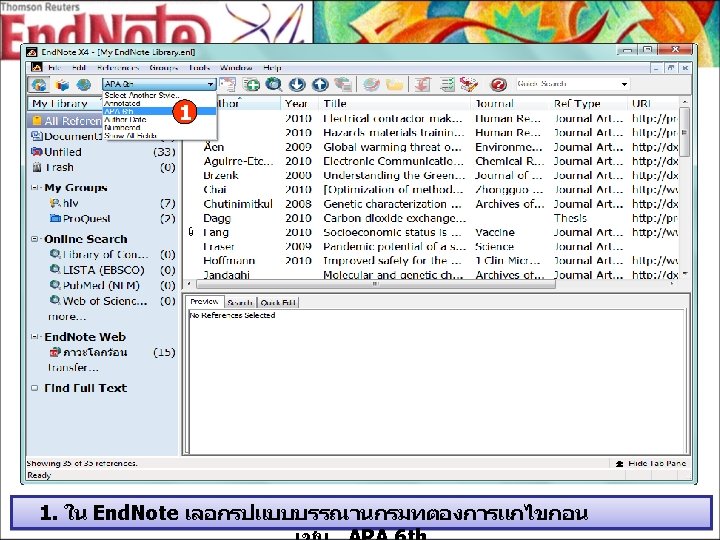Open the ProQuest group
Viewport: 720px width, 540px height.
[102, 219]
